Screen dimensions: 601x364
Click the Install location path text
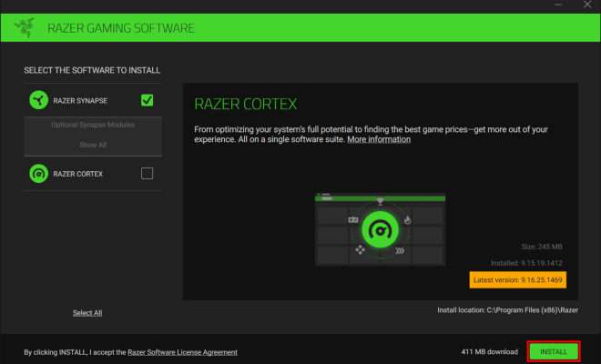click(x=507, y=310)
